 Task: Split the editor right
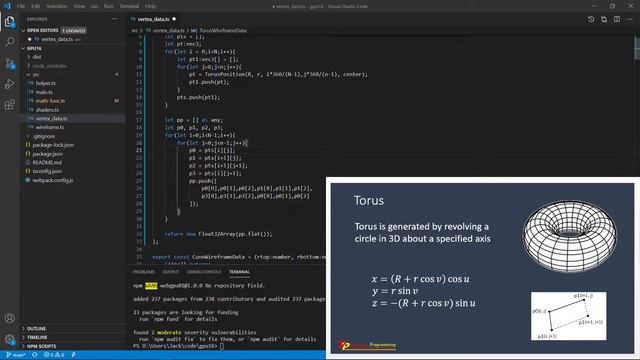(617, 19)
